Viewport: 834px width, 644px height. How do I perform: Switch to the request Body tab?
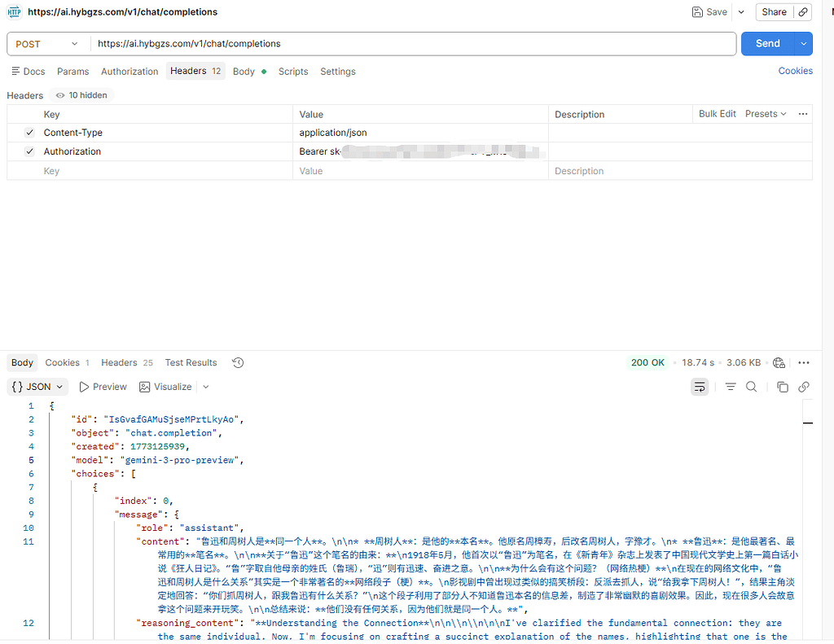pyautogui.click(x=249, y=72)
